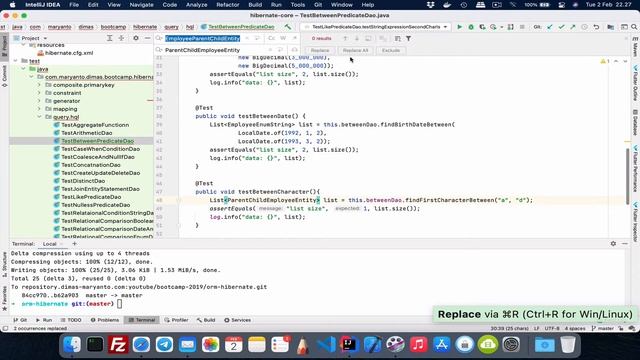Image resolution: width=640 pixels, height=360 pixels.
Task: Expand the constraint package
Action: coord(39,93)
